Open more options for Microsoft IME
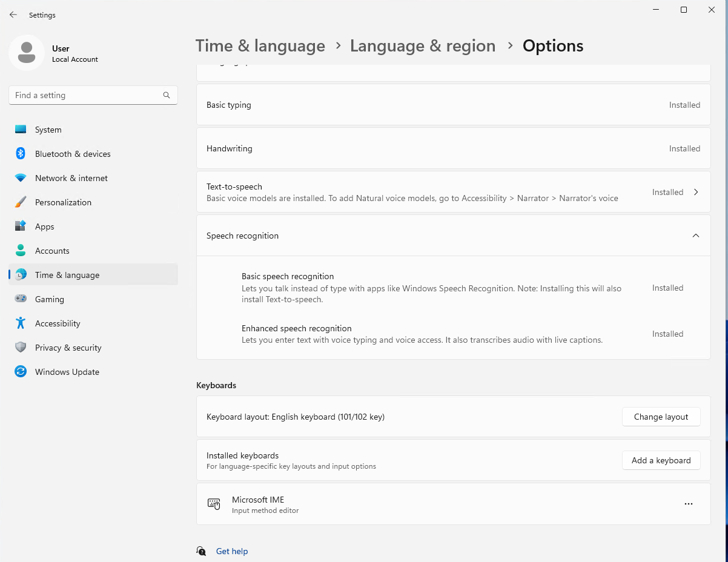The image size is (728, 562). click(x=689, y=503)
